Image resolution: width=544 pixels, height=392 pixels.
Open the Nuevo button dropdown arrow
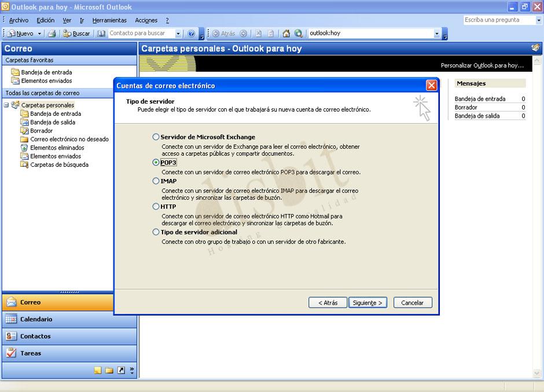tap(41, 33)
